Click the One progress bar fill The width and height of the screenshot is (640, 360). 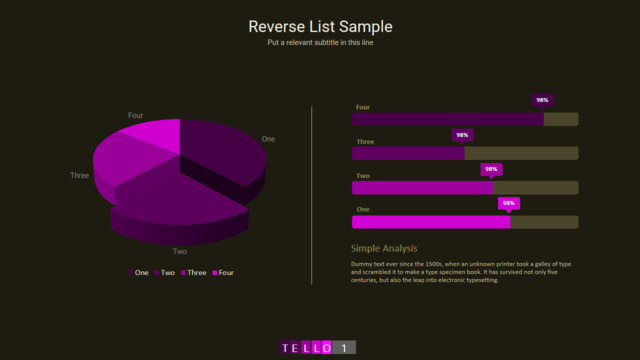pos(431,222)
